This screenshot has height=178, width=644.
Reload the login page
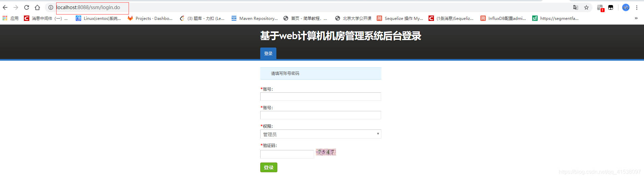click(27, 7)
